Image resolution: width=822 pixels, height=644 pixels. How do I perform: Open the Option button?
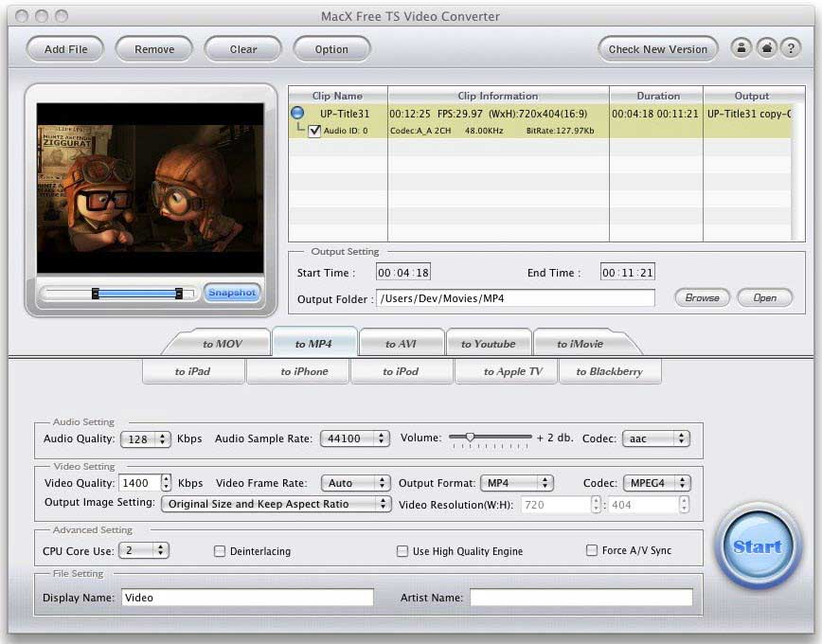pyautogui.click(x=331, y=49)
